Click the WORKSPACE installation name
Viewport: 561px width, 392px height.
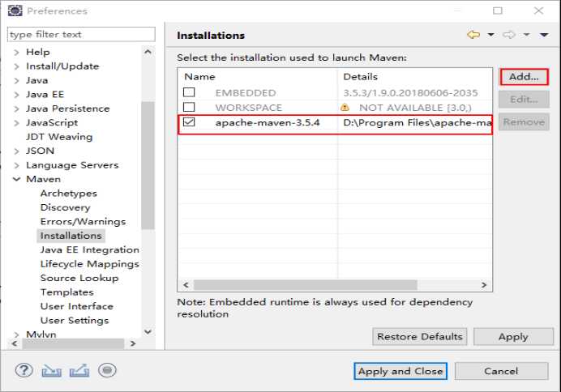249,108
